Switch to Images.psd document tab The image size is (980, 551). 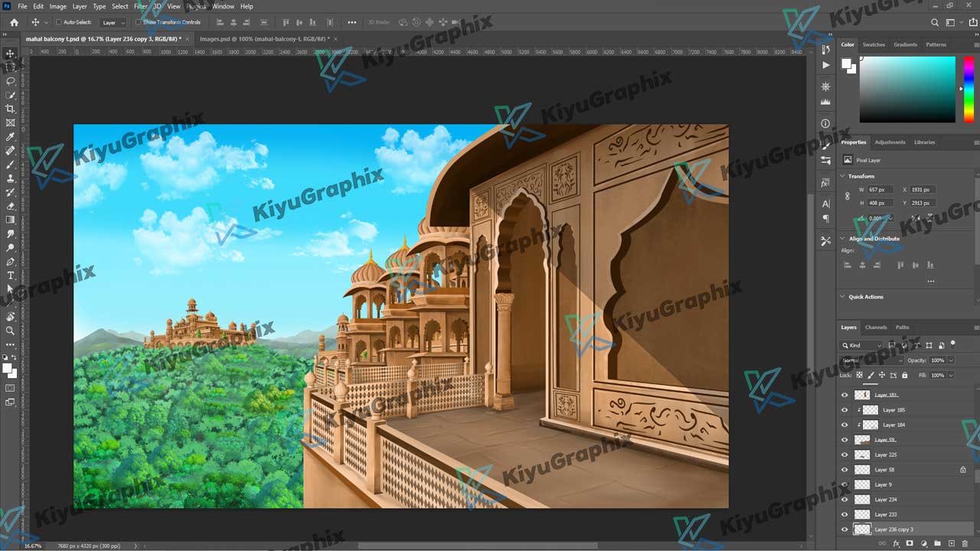263,38
